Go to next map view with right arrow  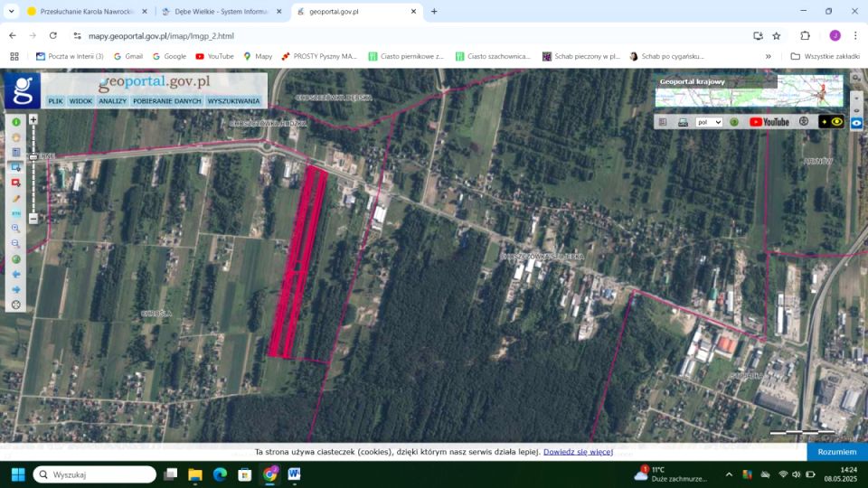[15, 289]
